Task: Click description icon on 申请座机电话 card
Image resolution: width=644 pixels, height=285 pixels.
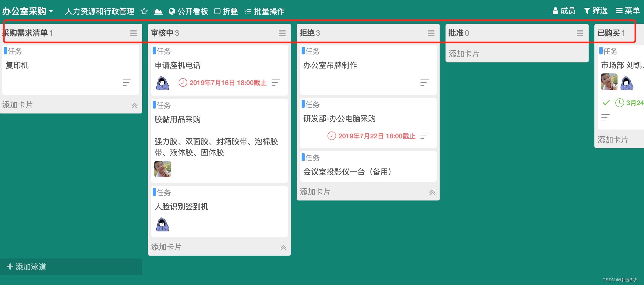Action: coord(275,83)
